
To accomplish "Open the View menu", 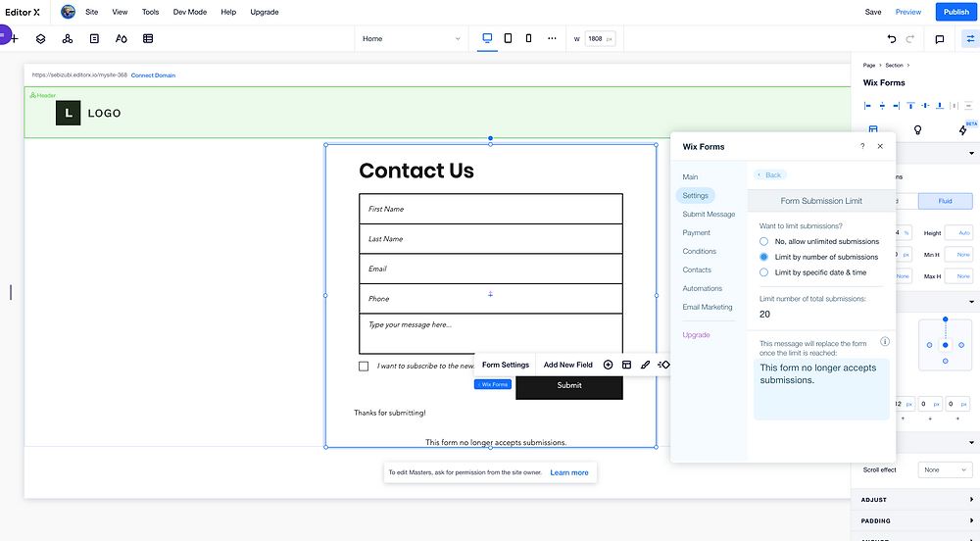I will pos(120,12).
